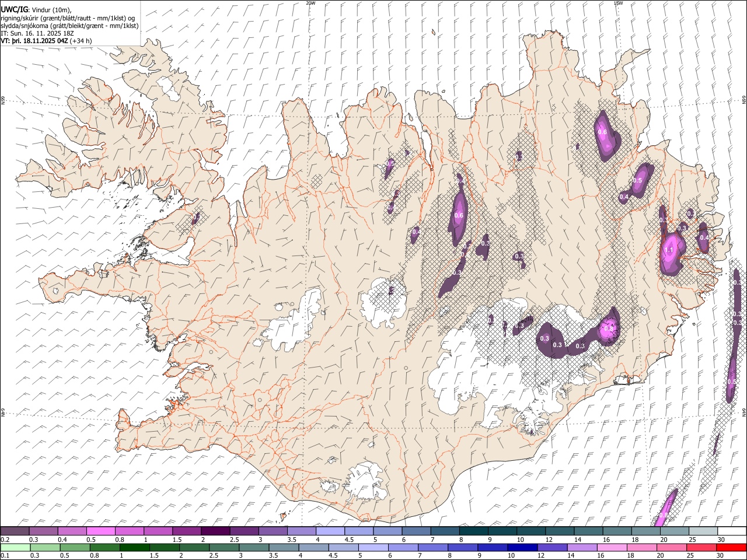The height and width of the screenshot is (560, 747).
Task: Choose the rain legend swatch labeled 20
Action: coord(672,548)
